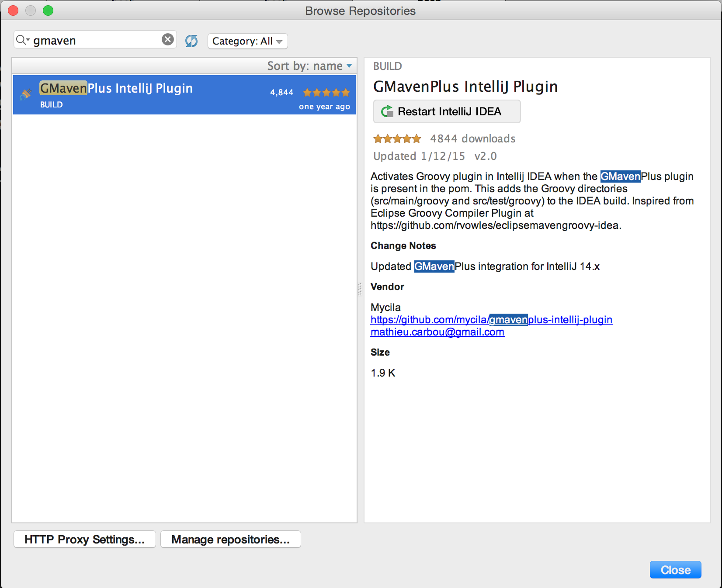Click the Vendor heading

click(x=387, y=287)
